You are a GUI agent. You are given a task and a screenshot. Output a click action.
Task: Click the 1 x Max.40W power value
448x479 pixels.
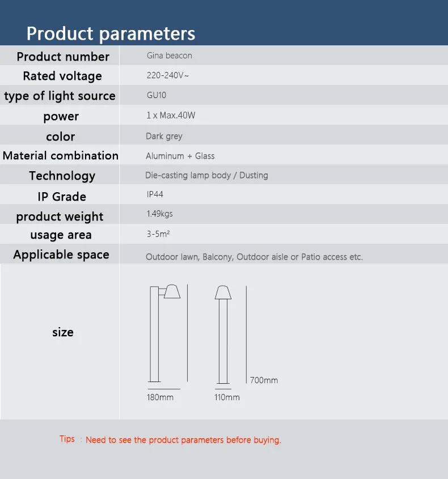pyautogui.click(x=171, y=116)
